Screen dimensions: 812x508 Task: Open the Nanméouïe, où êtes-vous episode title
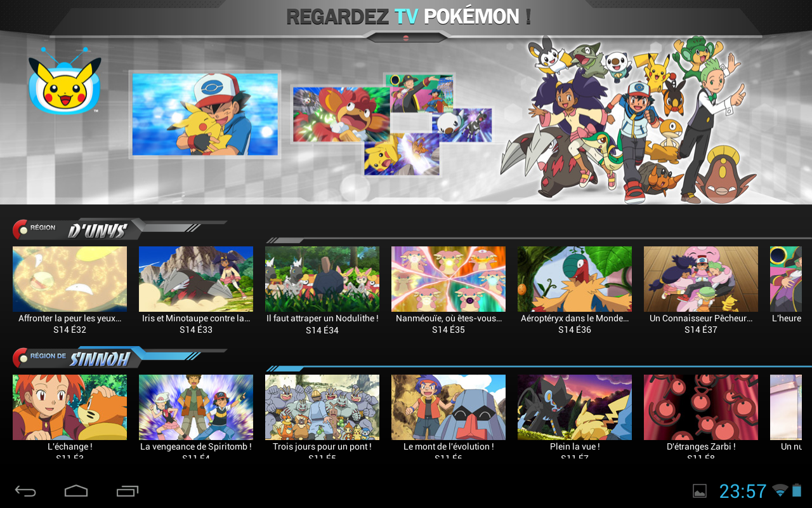pos(449,319)
